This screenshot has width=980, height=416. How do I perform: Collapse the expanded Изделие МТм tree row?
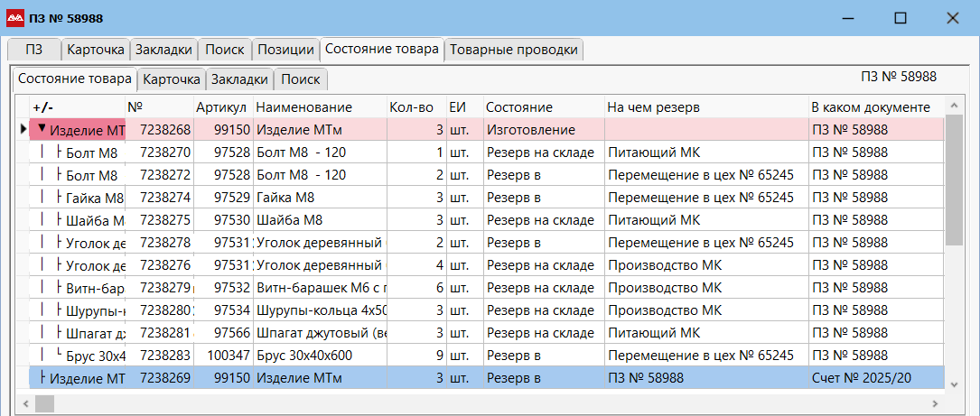[x=42, y=129]
